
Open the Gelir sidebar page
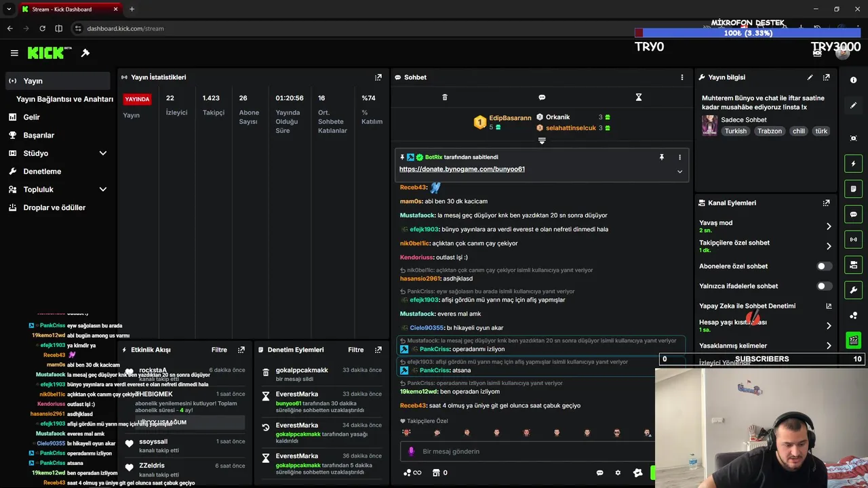58,117
